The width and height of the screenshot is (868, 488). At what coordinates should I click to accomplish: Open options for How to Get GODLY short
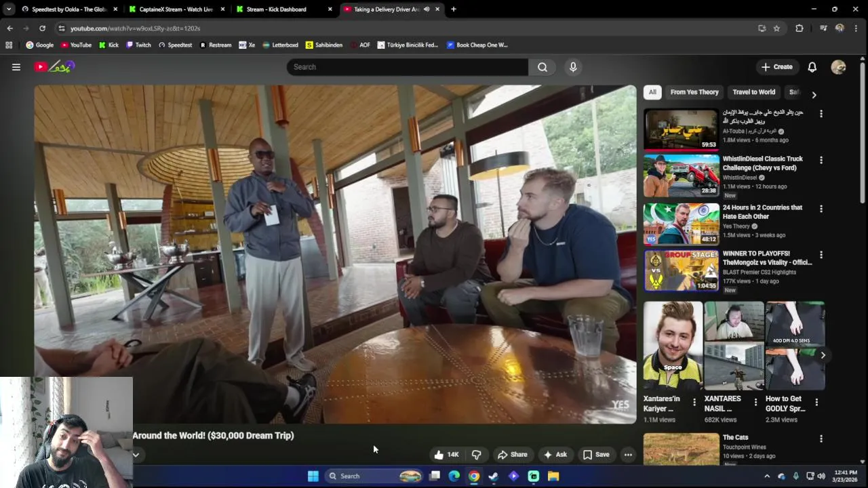tap(816, 402)
